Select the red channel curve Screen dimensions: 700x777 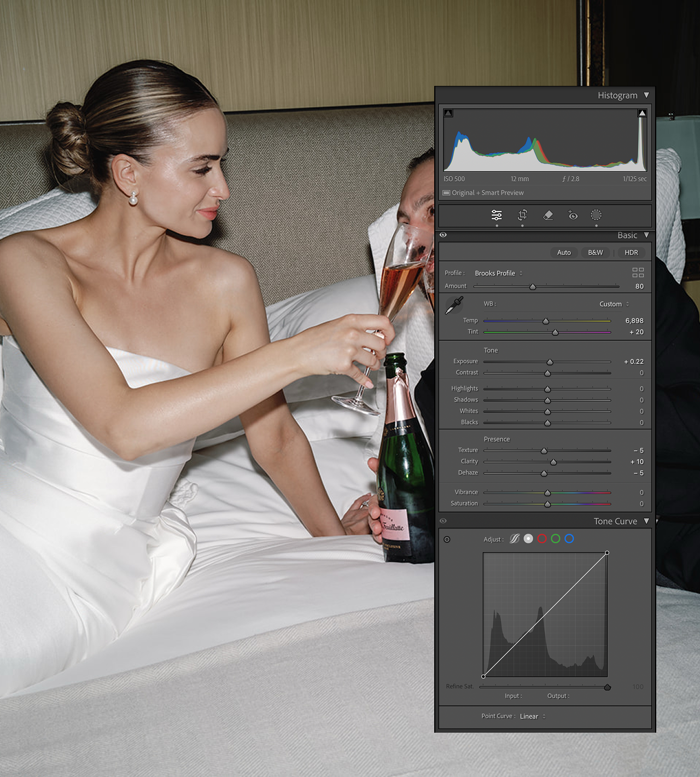(x=542, y=539)
